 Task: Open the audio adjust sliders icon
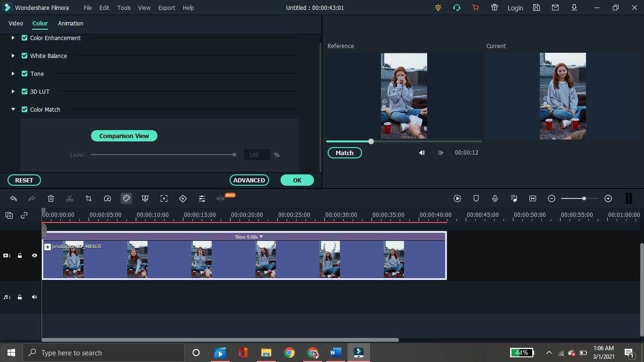coord(202,198)
